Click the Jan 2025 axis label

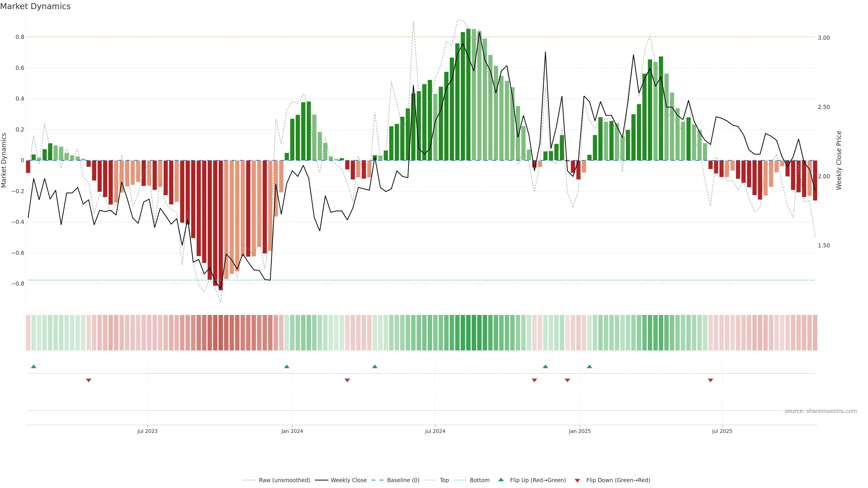580,431
